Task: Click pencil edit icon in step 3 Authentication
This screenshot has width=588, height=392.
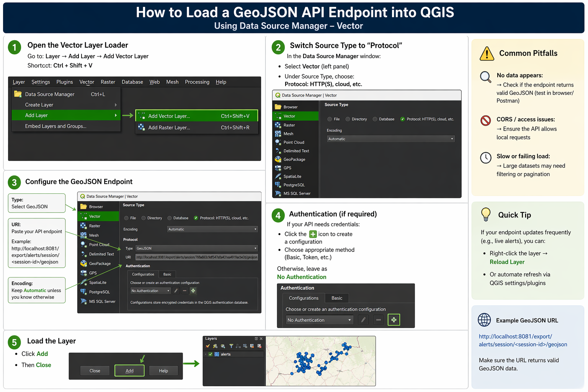Action: pyautogui.click(x=176, y=291)
